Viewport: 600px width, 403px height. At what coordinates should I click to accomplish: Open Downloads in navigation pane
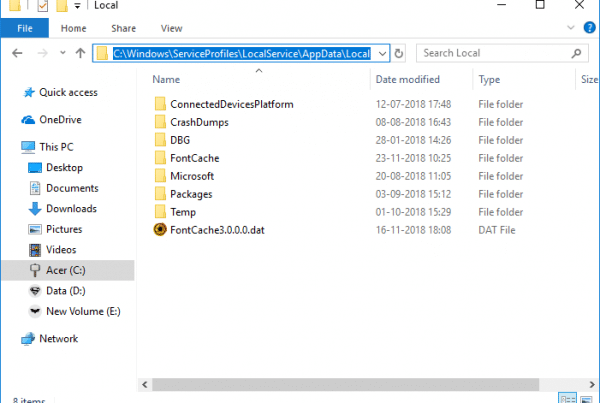pos(72,209)
